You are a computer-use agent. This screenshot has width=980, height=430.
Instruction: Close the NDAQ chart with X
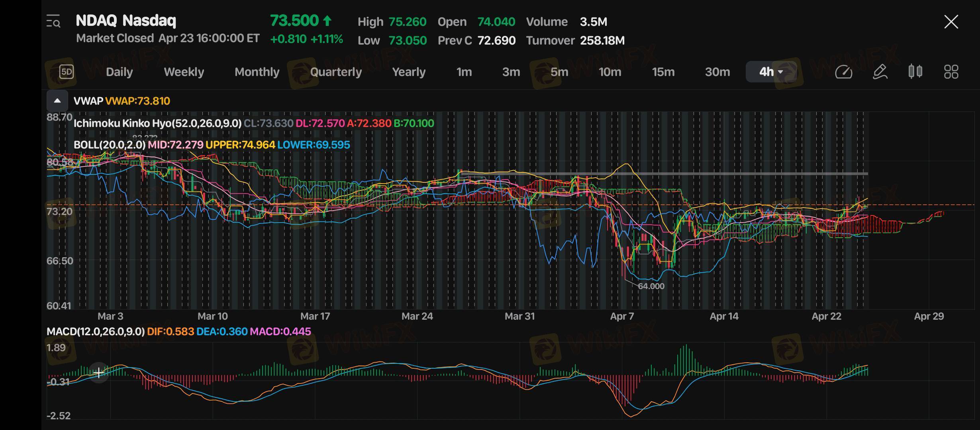click(x=951, y=22)
